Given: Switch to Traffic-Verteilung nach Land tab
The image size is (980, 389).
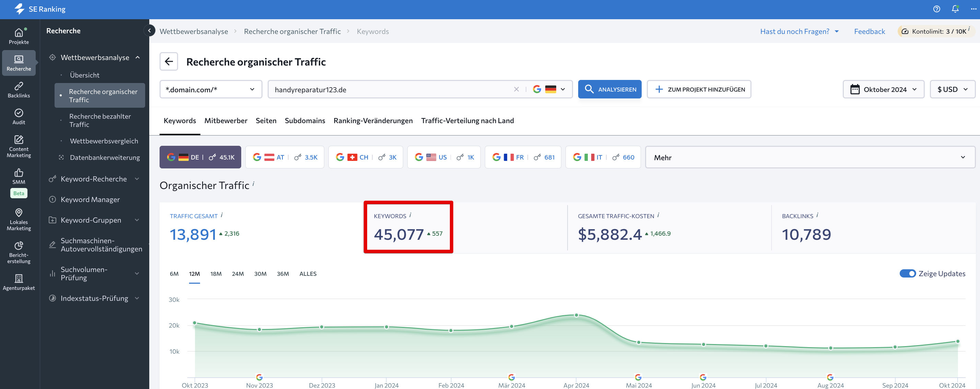Looking at the screenshot, I should pos(467,120).
